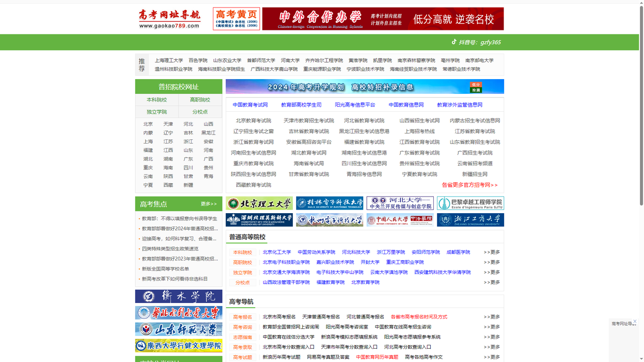Open 西藏教育考试院 link

pos(254,185)
